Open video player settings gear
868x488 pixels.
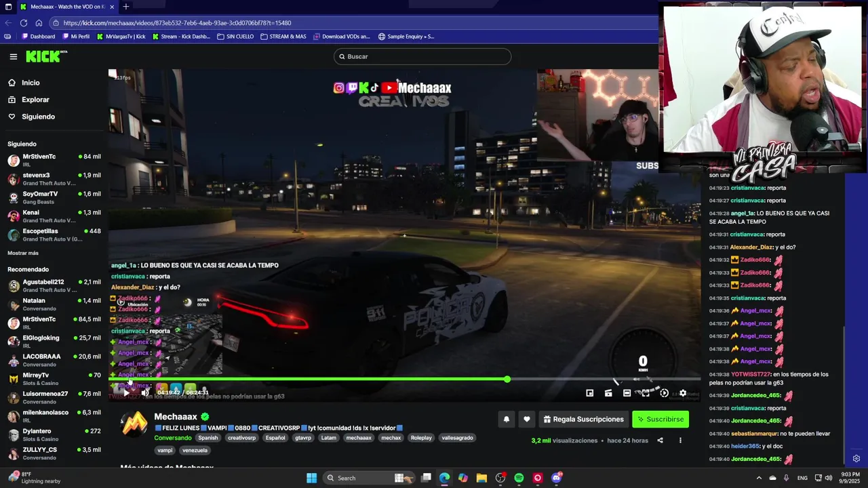(683, 392)
